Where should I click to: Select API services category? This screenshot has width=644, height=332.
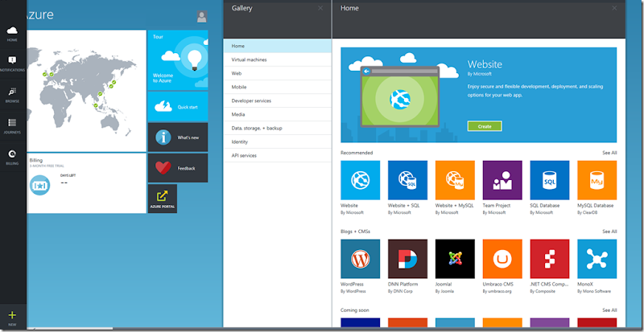277,155
